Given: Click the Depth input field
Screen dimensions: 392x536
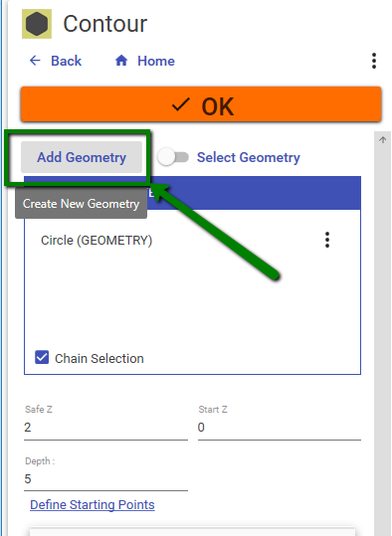Looking at the screenshot, I should [106, 479].
